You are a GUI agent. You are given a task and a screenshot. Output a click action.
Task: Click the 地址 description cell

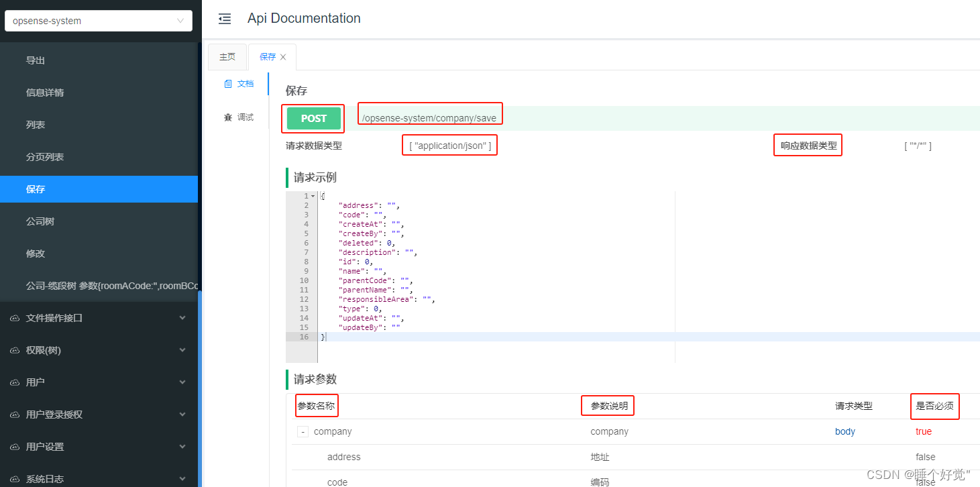[x=600, y=457]
